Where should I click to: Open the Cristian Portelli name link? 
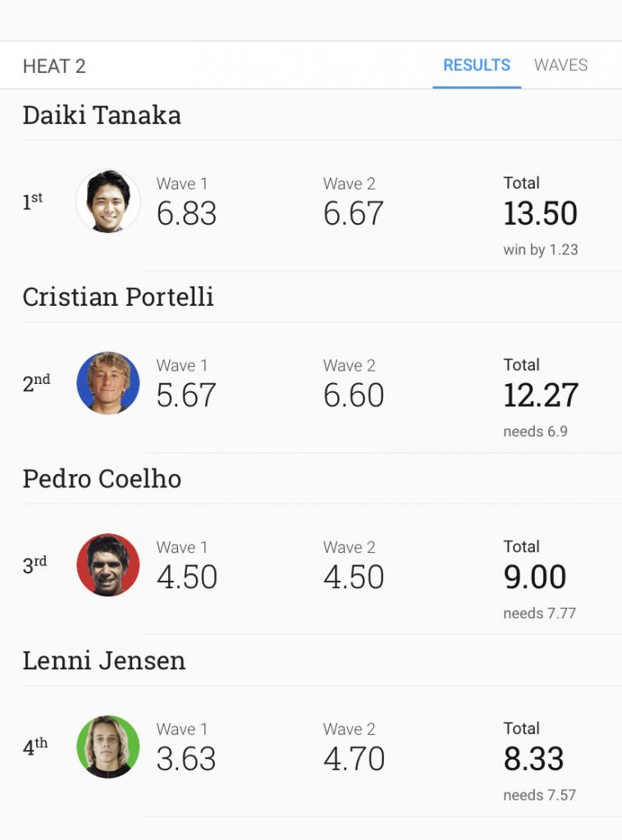click(x=118, y=297)
